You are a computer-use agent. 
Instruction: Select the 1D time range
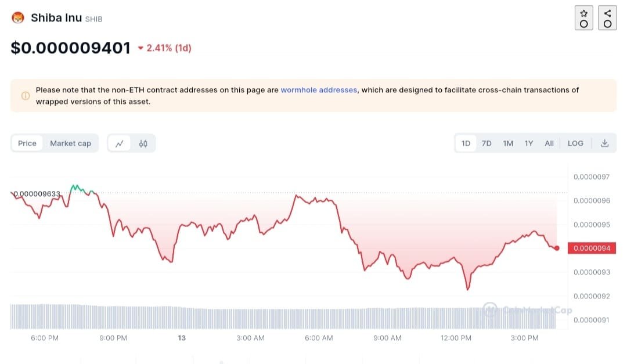466,143
